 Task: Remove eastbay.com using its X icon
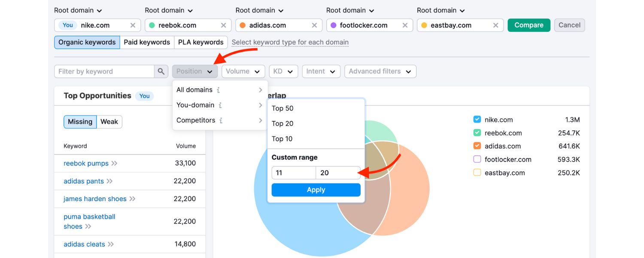pos(496,25)
